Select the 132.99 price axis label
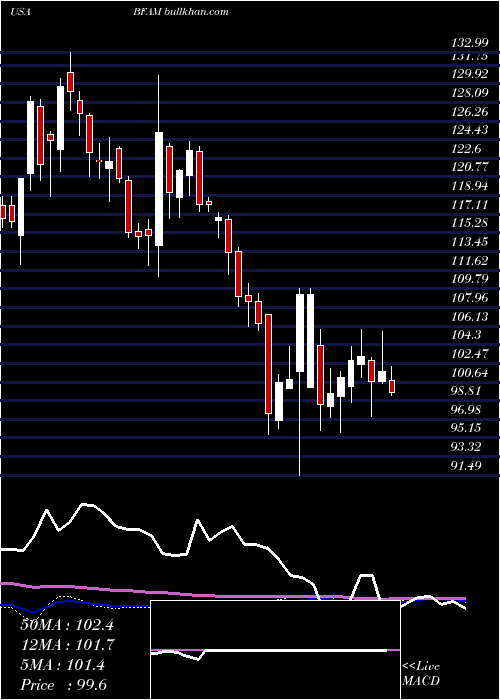This screenshot has height=700, width=500. click(470, 44)
